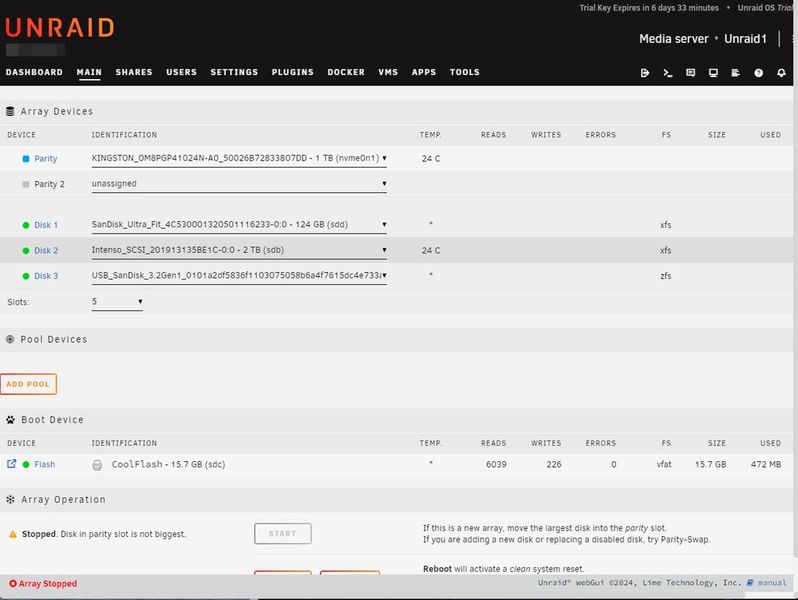
Task: Click the help question mark icon
Action: tap(758, 73)
